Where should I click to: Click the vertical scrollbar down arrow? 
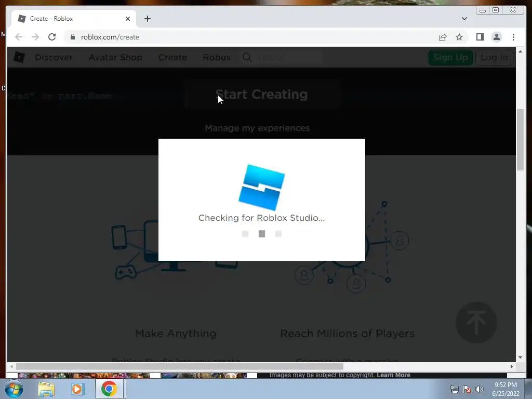520,357
